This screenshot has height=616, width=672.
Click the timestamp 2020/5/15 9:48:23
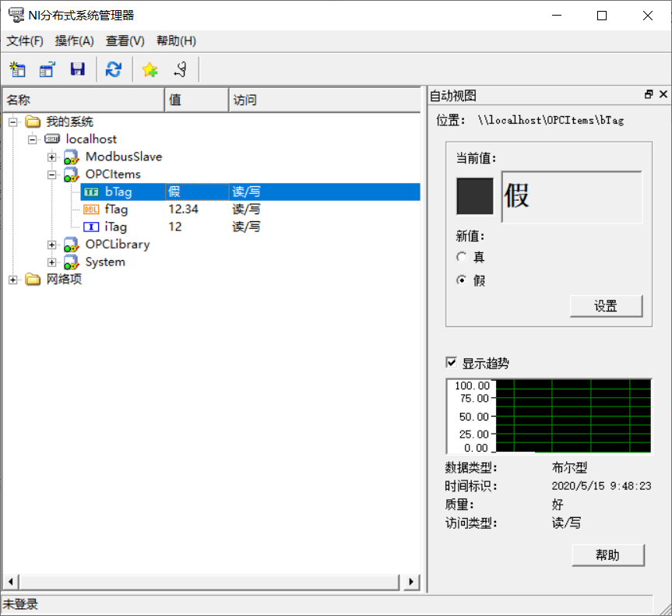601,486
